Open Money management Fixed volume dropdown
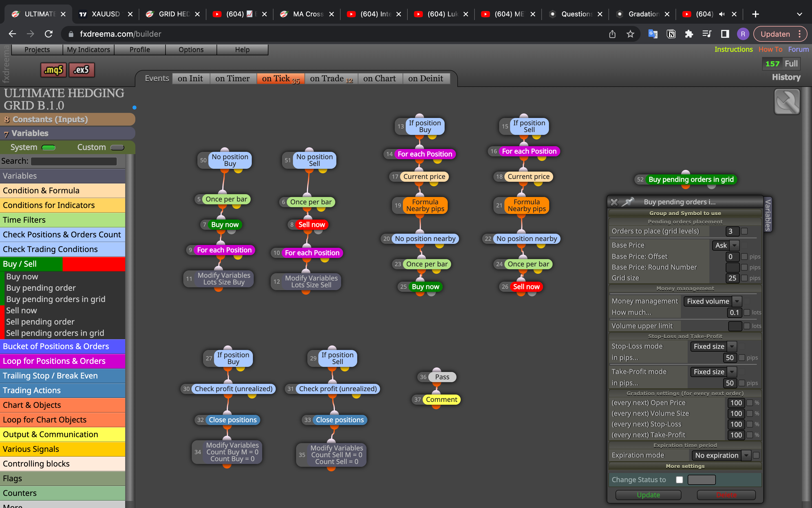Image resolution: width=812 pixels, height=508 pixels. tap(712, 301)
